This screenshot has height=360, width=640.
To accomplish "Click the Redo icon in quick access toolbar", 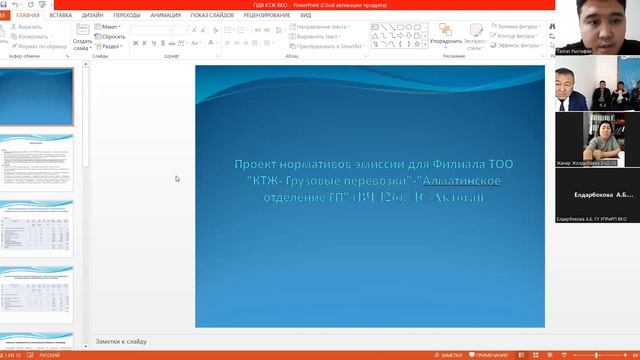I will coord(31,4).
